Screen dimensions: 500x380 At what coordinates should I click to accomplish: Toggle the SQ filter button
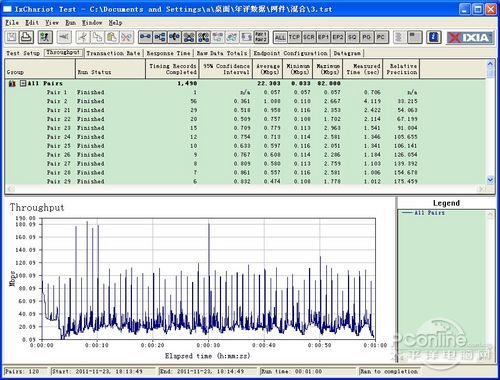pyautogui.click(x=352, y=37)
